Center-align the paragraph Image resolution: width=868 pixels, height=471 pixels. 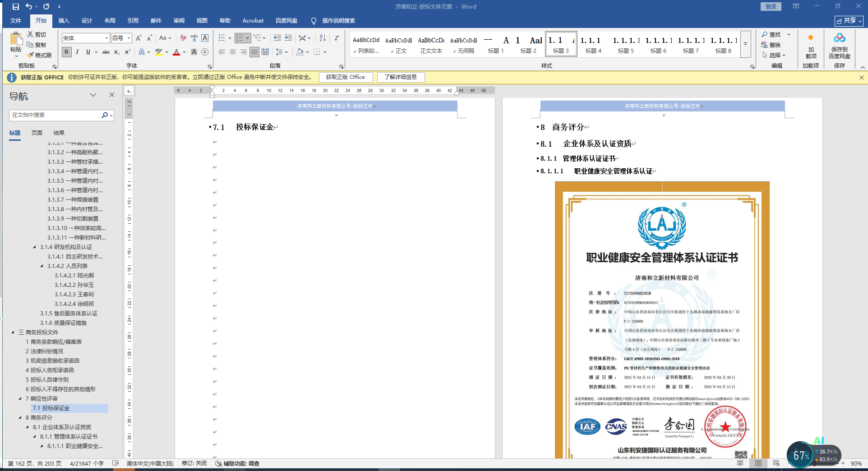coord(233,52)
